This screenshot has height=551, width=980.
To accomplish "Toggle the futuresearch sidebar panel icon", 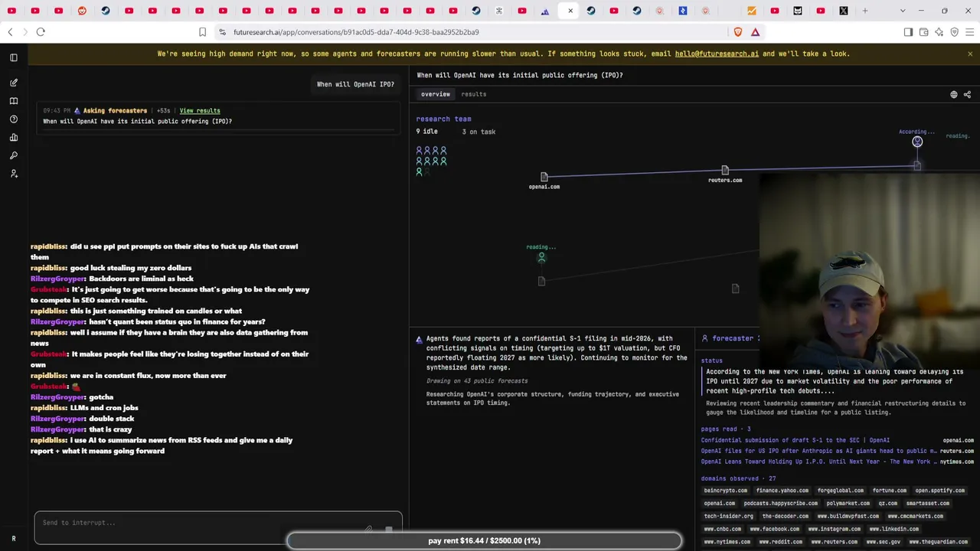I will point(13,57).
